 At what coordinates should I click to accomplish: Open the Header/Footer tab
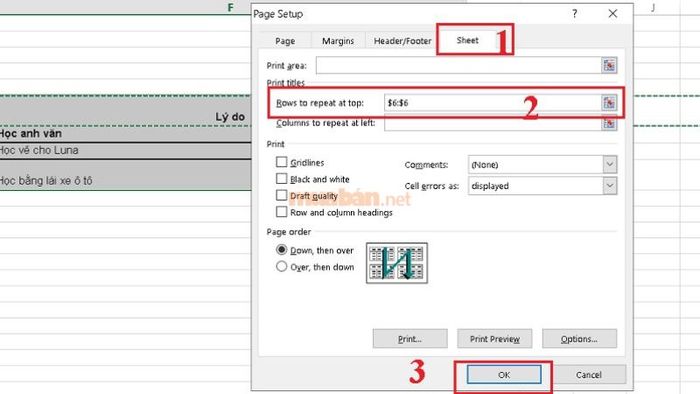[x=402, y=41]
